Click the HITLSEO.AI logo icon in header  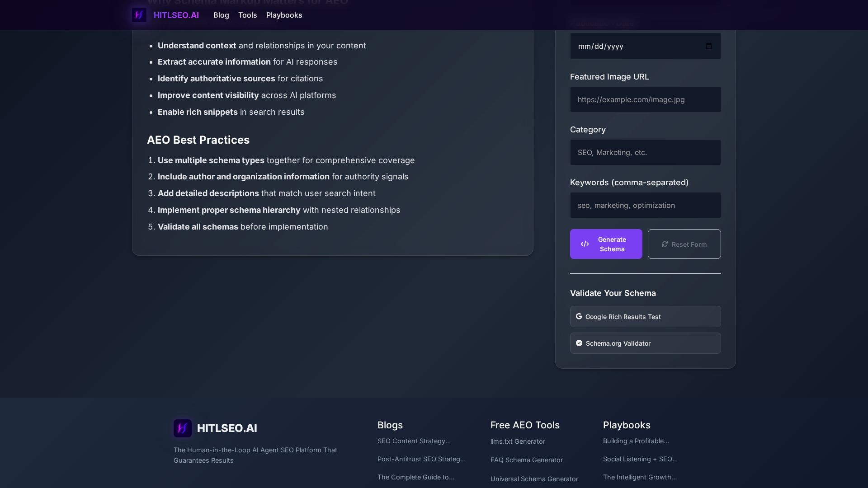click(x=139, y=15)
